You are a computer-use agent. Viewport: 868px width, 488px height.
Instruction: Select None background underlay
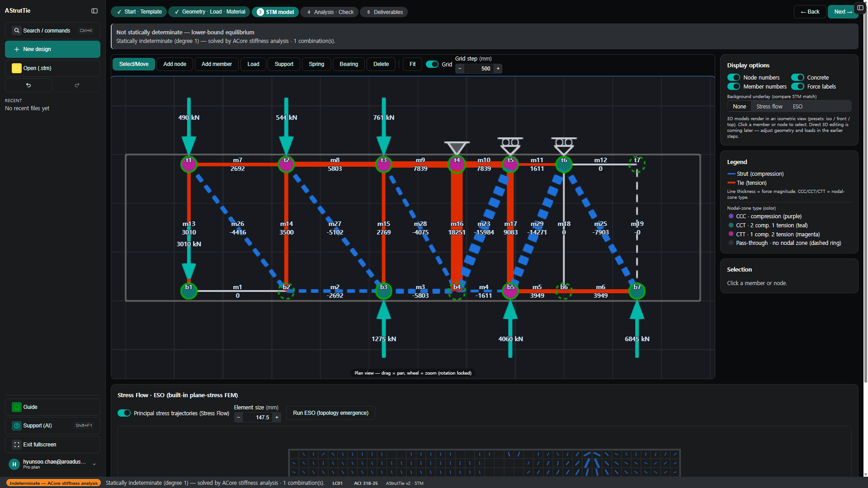coord(739,107)
